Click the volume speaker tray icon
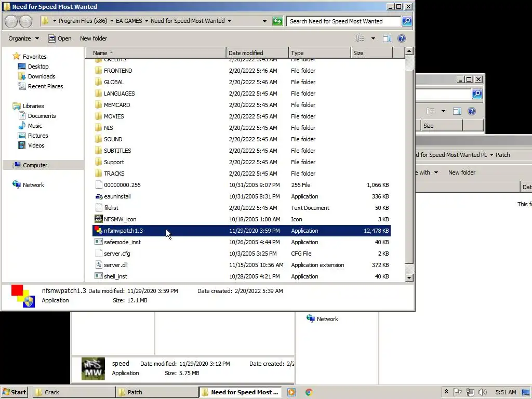532x399 pixels. 482,392
